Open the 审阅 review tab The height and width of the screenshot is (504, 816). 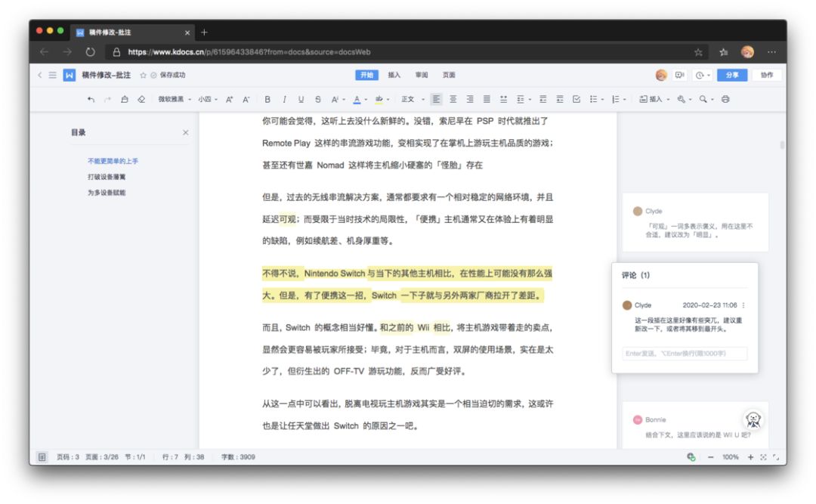point(421,75)
